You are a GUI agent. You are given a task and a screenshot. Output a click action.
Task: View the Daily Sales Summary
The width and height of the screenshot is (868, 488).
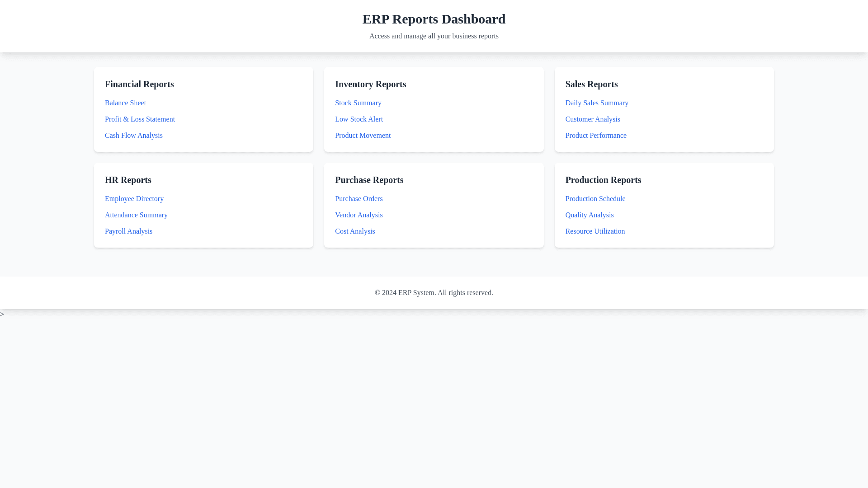coord(596,103)
